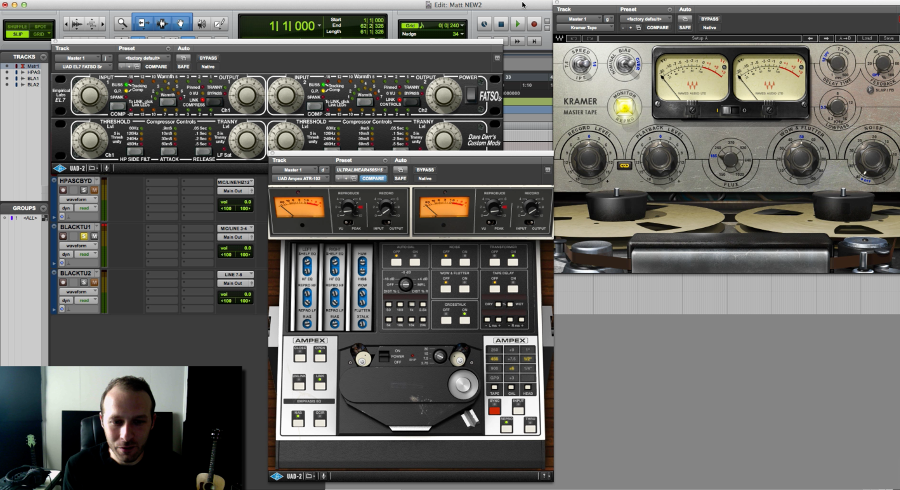Select the Selector tool in Pro Tools toolbar
The image size is (900, 490).
[x=162, y=24]
